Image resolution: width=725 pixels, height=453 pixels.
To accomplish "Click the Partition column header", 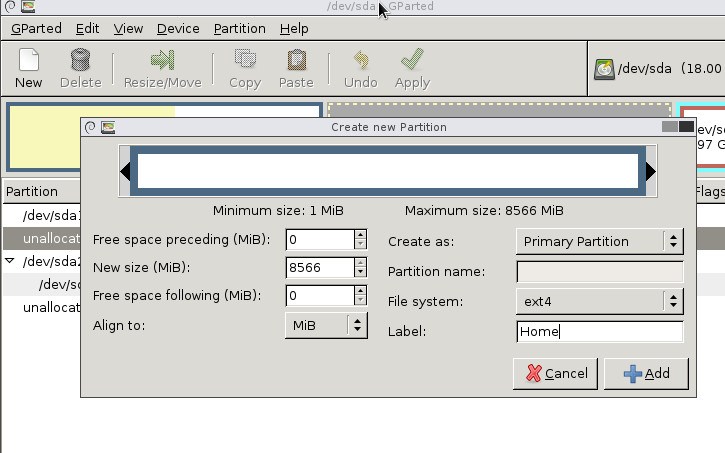I will 42,191.
